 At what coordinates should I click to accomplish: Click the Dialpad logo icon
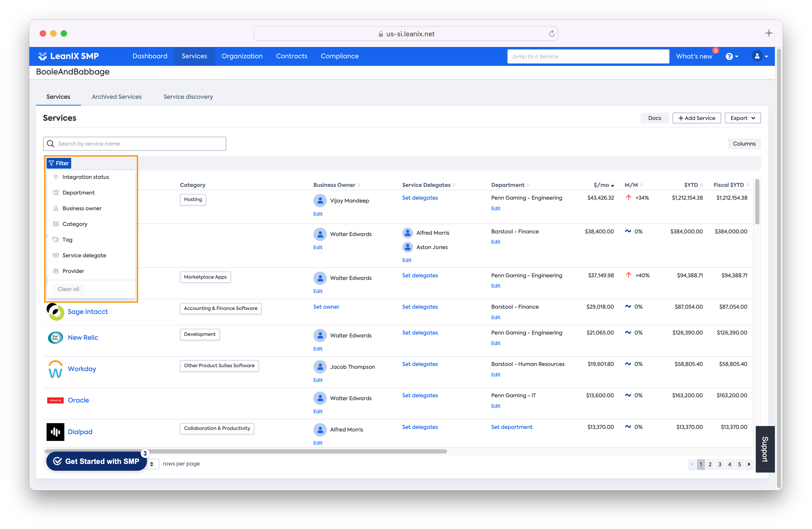point(55,432)
